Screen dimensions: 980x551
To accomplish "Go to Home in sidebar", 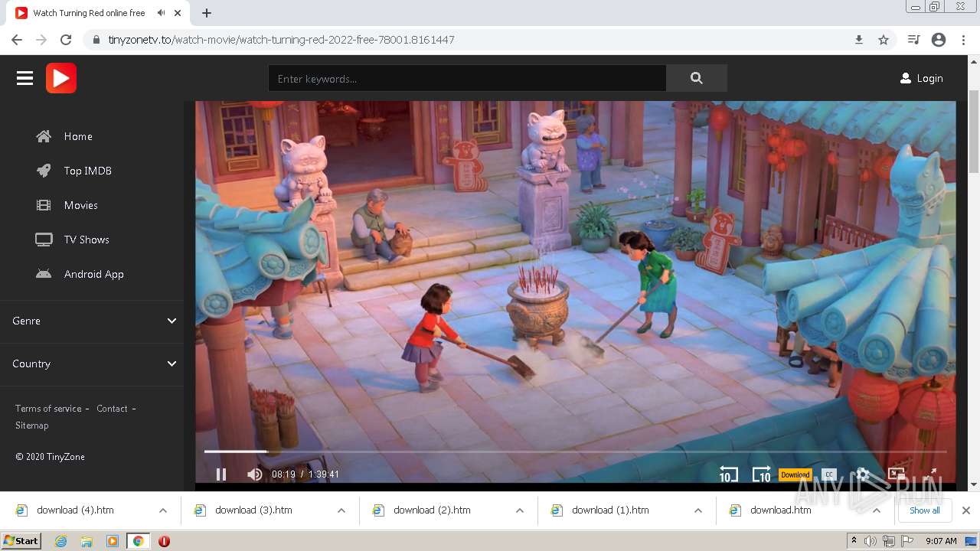I will click(64, 136).
